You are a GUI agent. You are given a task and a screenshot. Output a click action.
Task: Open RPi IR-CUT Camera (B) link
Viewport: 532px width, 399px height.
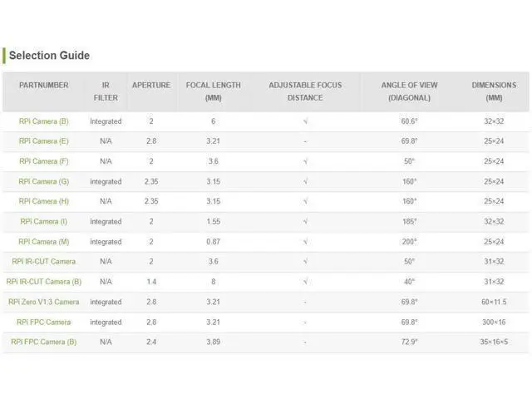[44, 282]
